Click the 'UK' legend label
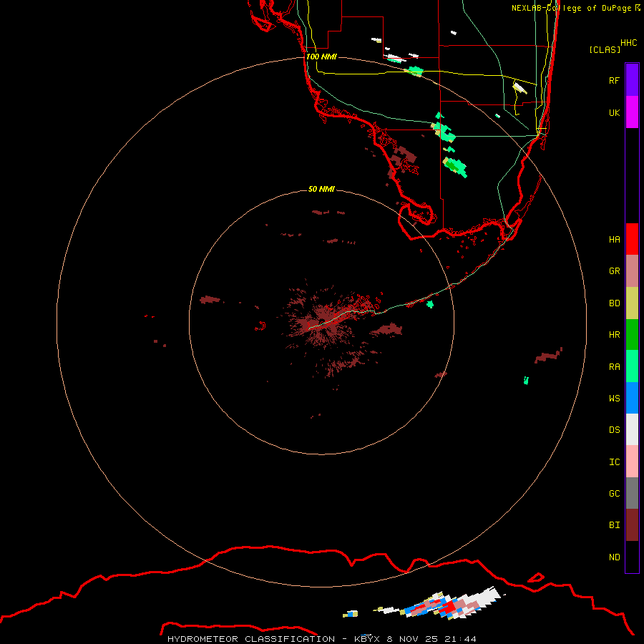 pos(614,112)
